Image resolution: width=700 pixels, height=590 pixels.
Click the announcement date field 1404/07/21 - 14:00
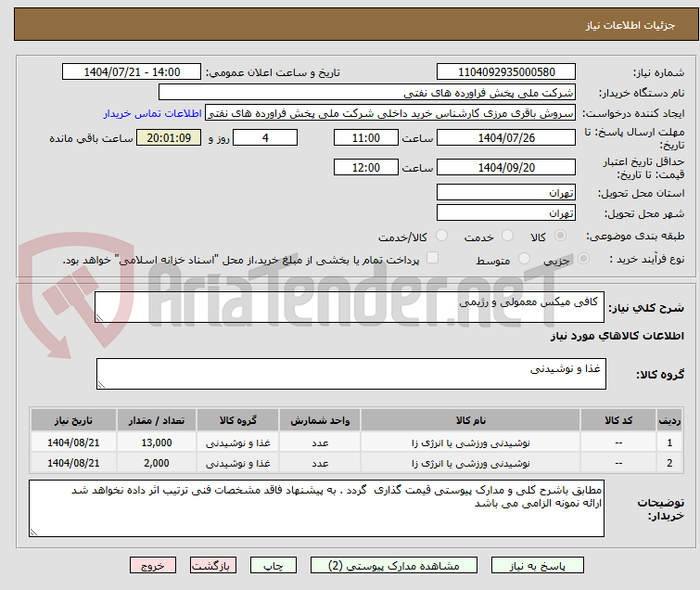(132, 72)
